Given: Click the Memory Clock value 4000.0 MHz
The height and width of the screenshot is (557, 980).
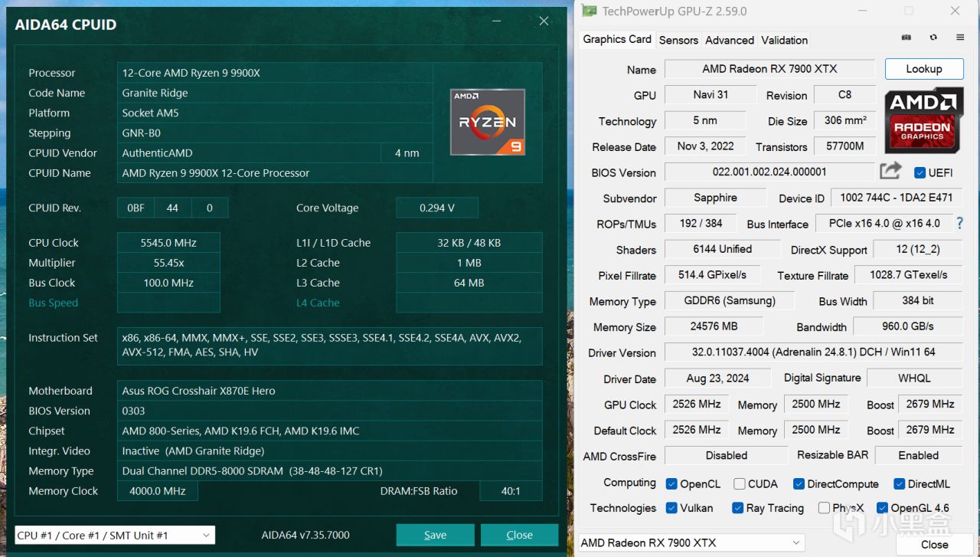Looking at the screenshot, I should coord(157,491).
